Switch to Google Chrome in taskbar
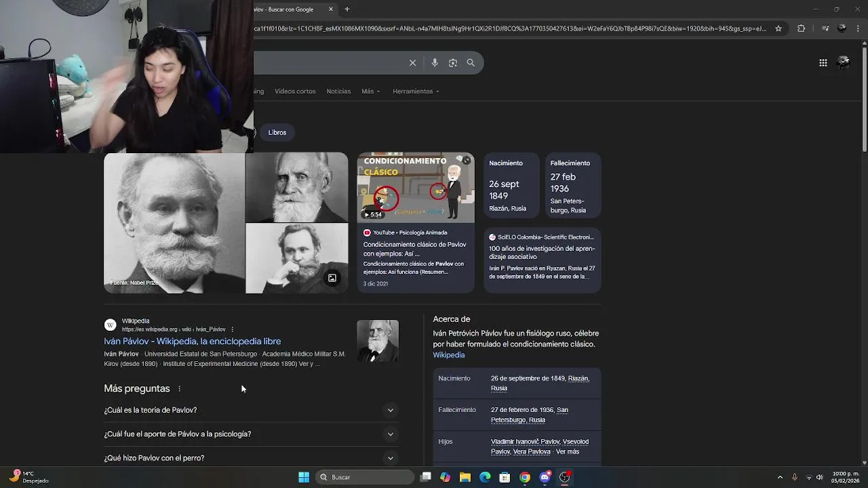868x488 pixels. pos(524,477)
